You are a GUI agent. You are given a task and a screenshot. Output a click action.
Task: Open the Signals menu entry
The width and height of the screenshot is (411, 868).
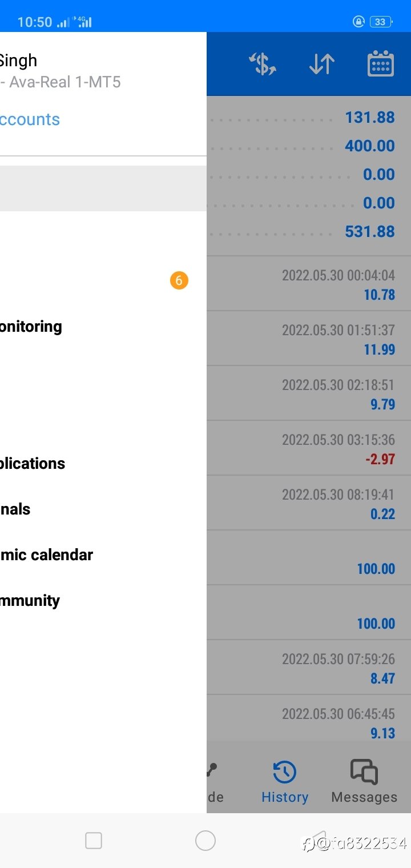[x=15, y=509]
